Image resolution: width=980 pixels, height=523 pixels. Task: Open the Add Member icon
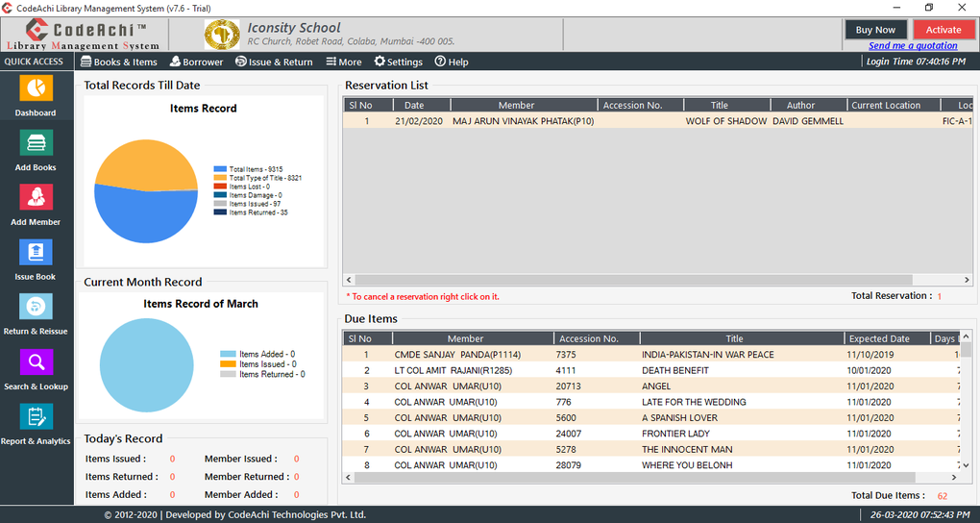(x=36, y=198)
